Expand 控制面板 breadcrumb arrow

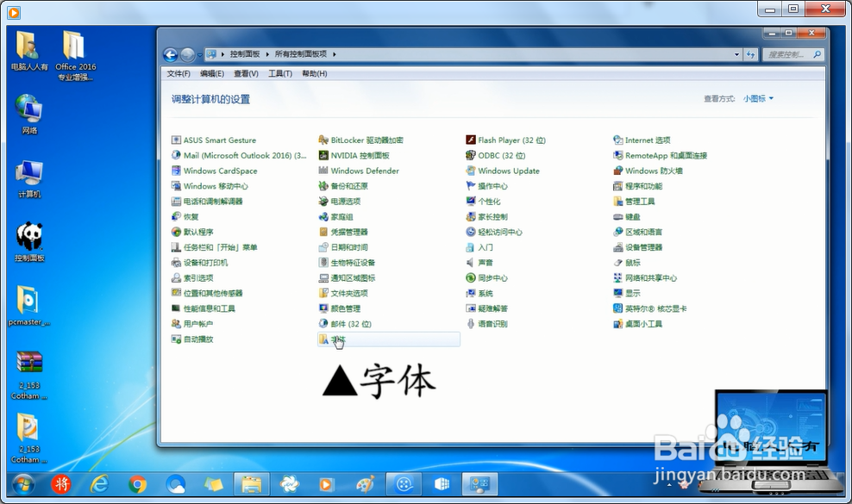coord(267,54)
